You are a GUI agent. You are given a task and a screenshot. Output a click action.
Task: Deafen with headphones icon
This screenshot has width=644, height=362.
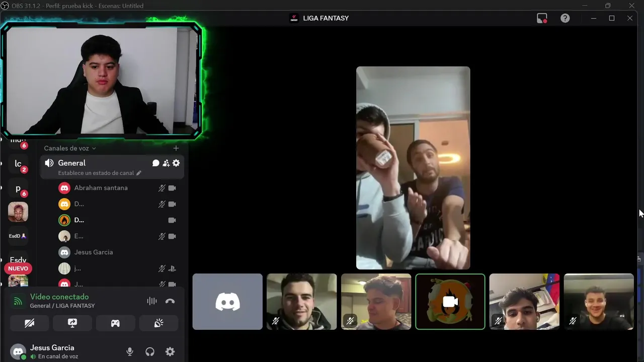pyautogui.click(x=150, y=352)
